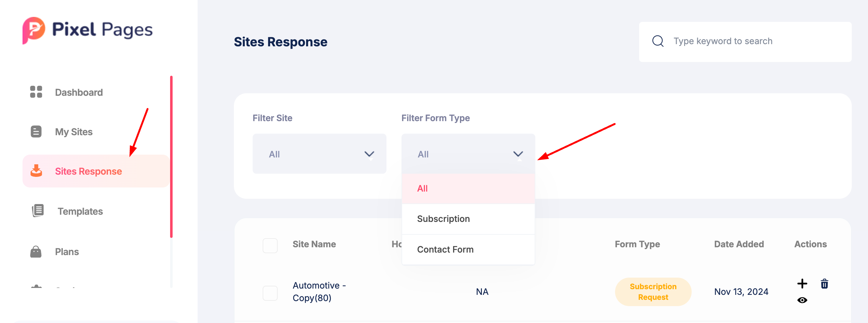This screenshot has width=868, height=323.
Task: Click the plus icon for Automotive - Copy(80)
Action: point(802,284)
